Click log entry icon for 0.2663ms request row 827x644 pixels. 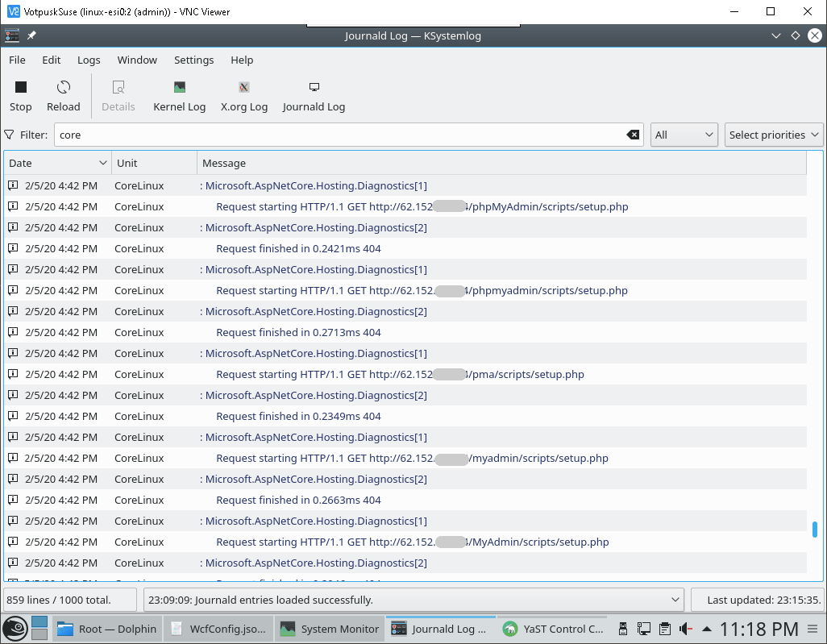pos(13,500)
